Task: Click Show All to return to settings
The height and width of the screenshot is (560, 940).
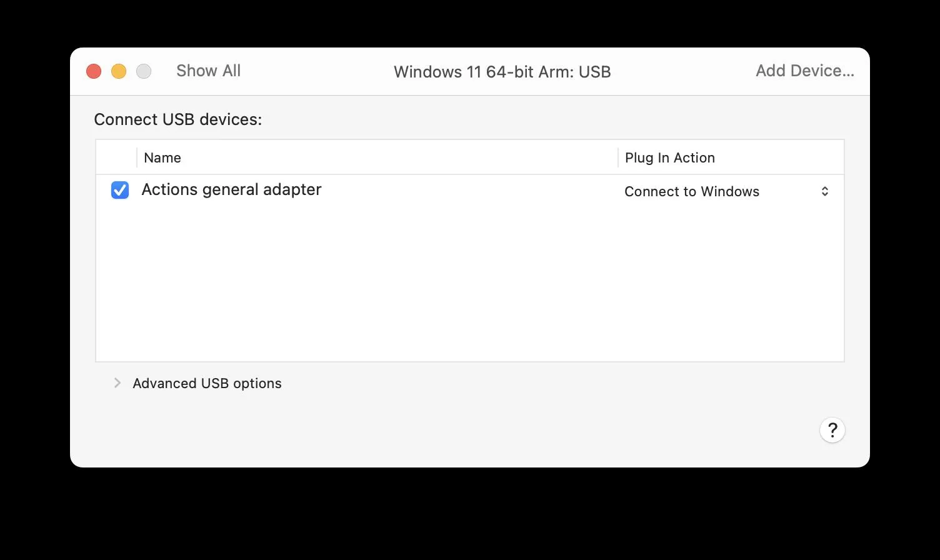Action: point(208,71)
